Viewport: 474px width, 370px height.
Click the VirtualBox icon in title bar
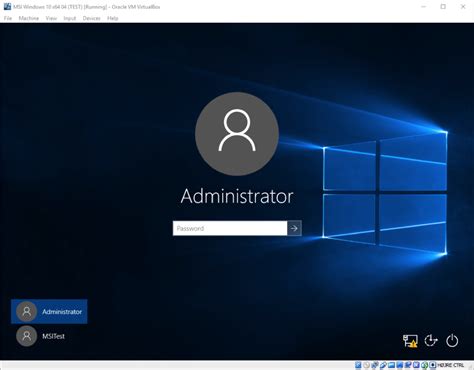7,6
